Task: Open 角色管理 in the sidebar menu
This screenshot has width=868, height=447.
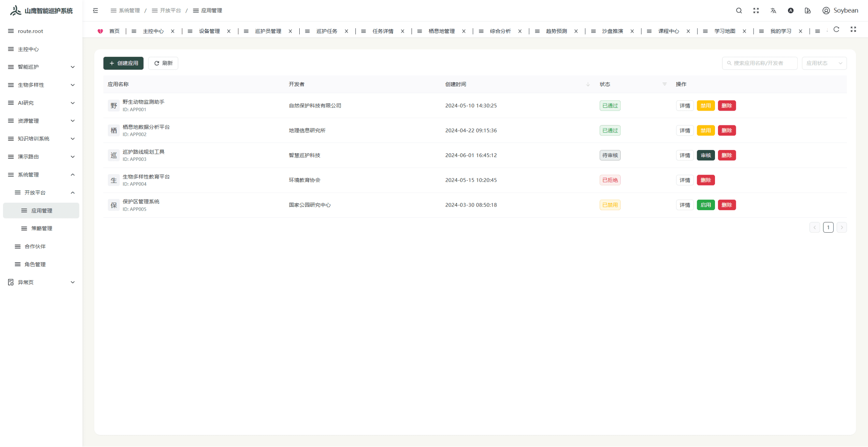Action: (x=35, y=264)
